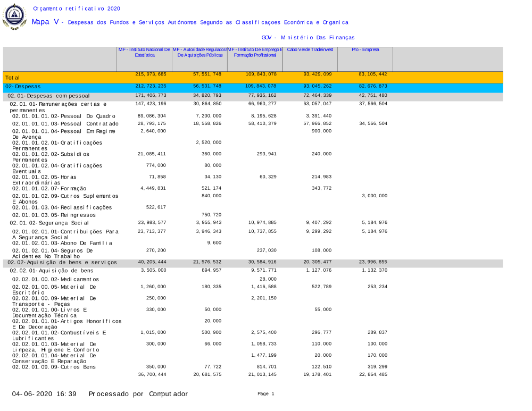532x411 pixels.
Task: Click the Pro - Empresa column header
Action: (x=365, y=49)
